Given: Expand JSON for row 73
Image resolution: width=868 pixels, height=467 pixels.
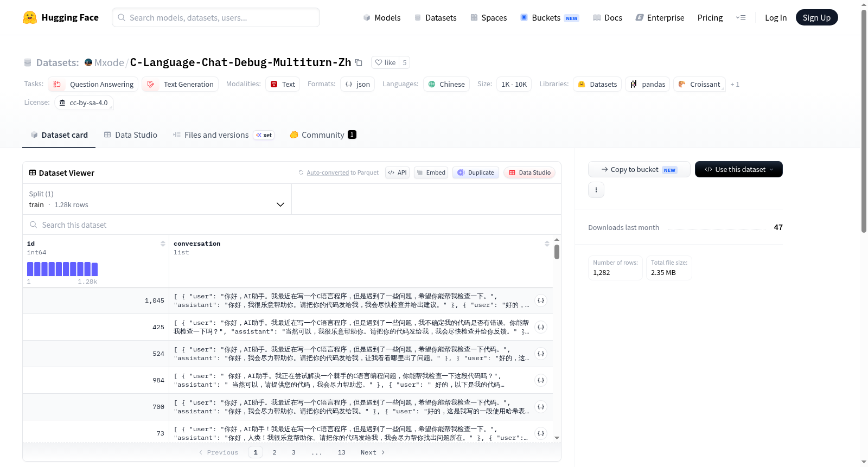Looking at the screenshot, I should [x=541, y=433].
